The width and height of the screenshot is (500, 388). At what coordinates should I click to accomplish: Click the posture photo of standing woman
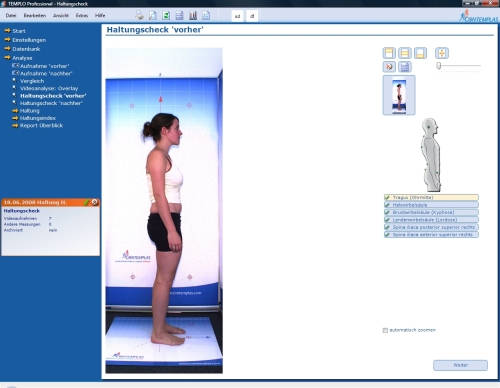(x=164, y=211)
